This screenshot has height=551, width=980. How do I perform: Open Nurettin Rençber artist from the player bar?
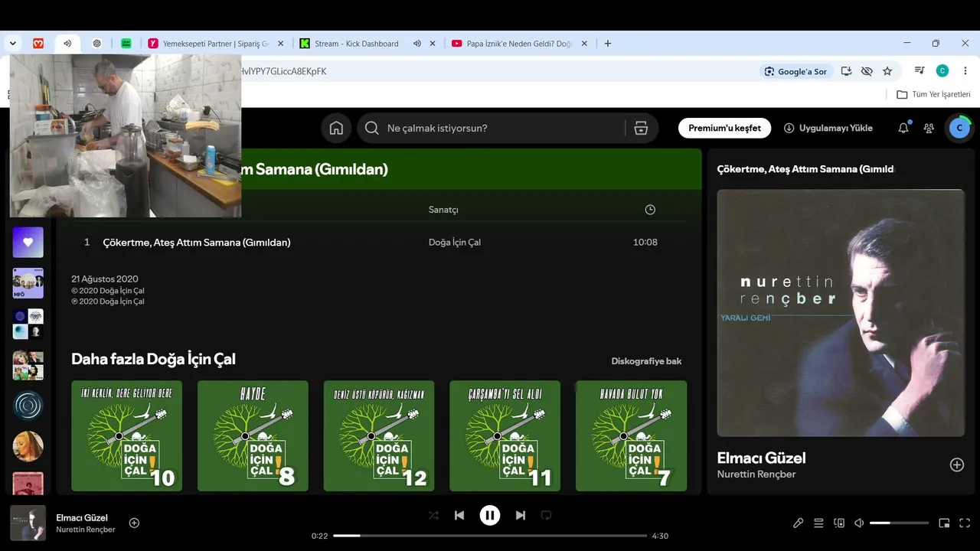tap(86, 530)
